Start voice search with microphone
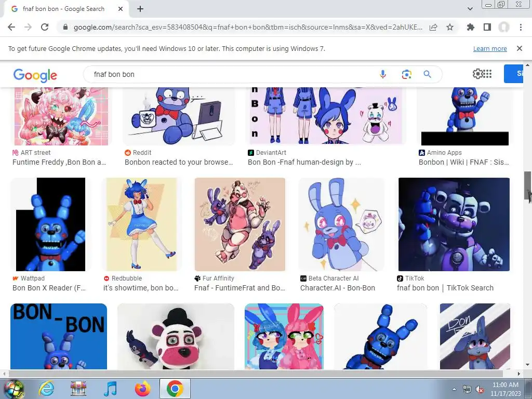The height and width of the screenshot is (399, 532). coord(383,74)
